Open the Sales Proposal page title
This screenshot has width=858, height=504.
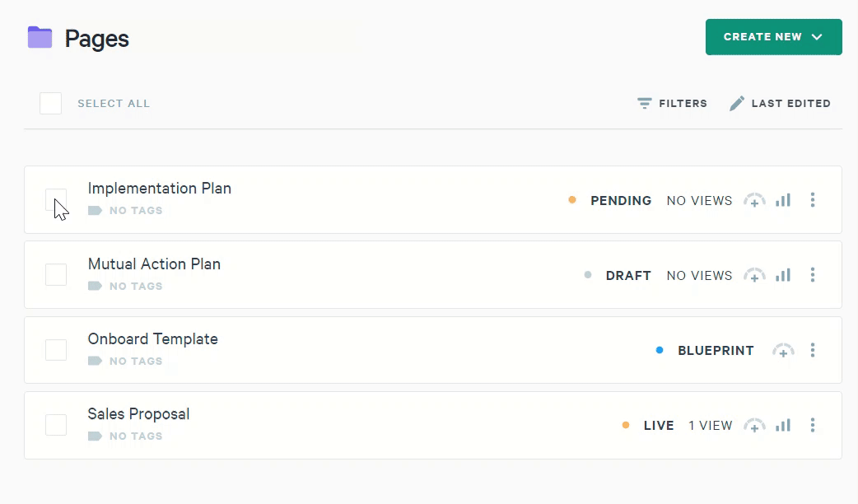pyautogui.click(x=138, y=414)
